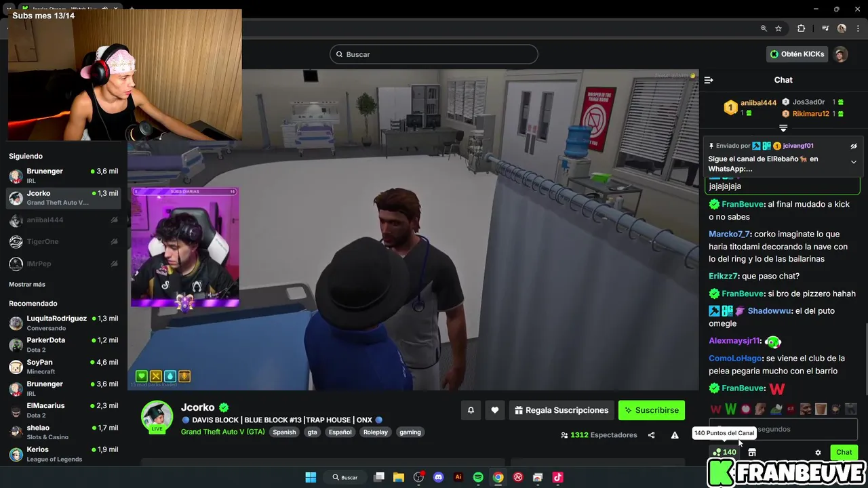Click Rikimaru12 in gift leaderboard
The width and height of the screenshot is (868, 488).
tap(811, 114)
